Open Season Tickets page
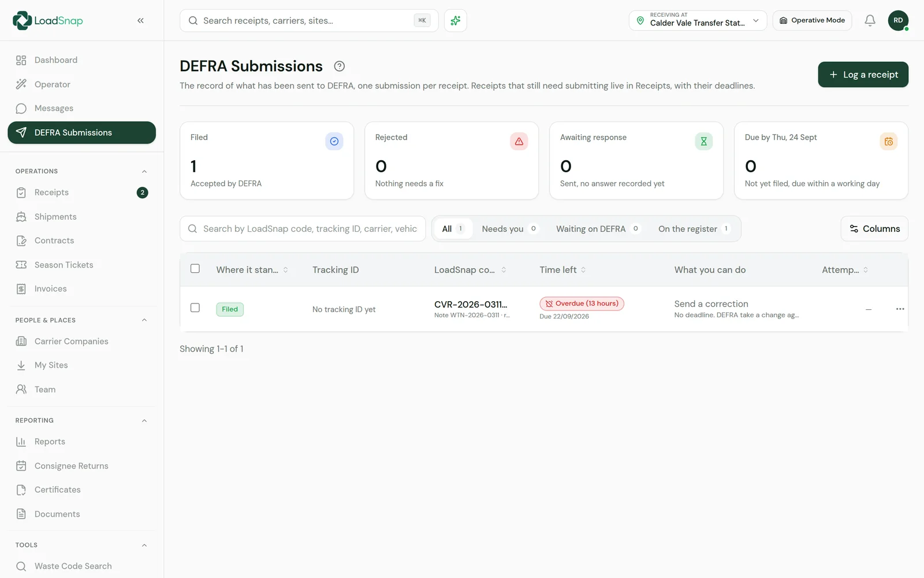The height and width of the screenshot is (578, 924). (x=81, y=265)
